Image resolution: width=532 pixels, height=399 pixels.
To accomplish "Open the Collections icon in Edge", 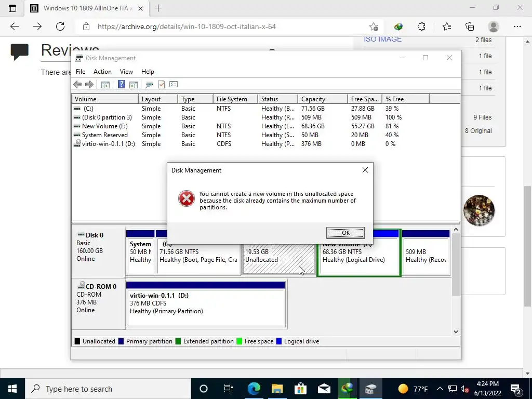I will coord(470,26).
